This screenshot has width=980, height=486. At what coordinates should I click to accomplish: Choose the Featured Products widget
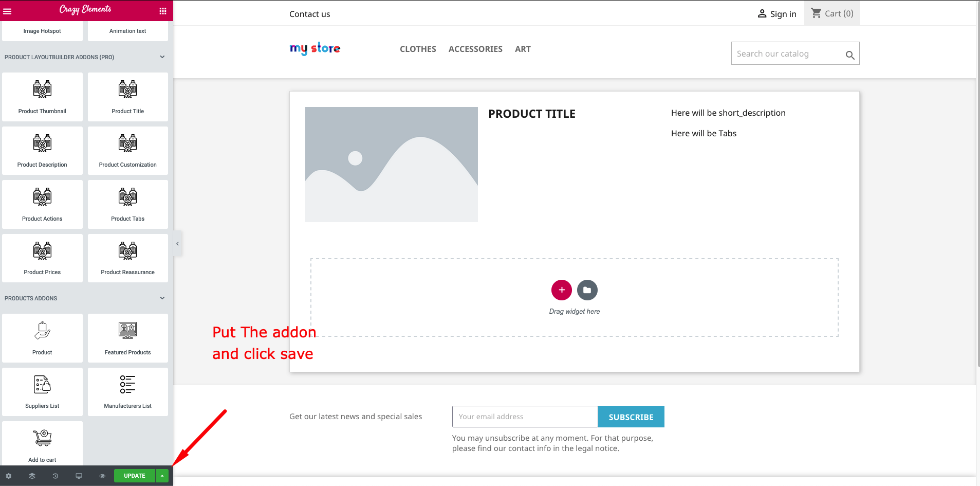pos(128,338)
